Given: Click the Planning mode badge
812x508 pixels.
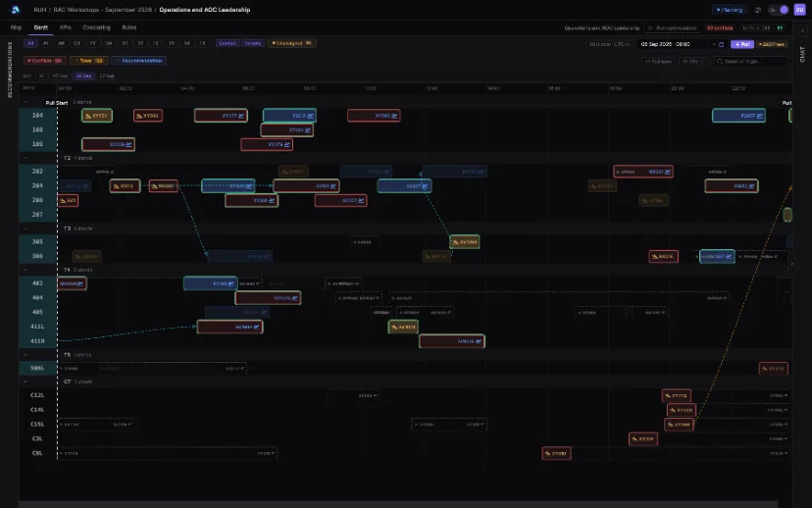Looking at the screenshot, I should click(730, 10).
